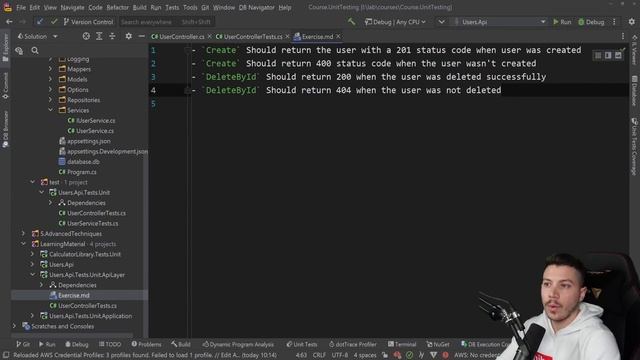Open the Version Control branch widget

(89, 22)
